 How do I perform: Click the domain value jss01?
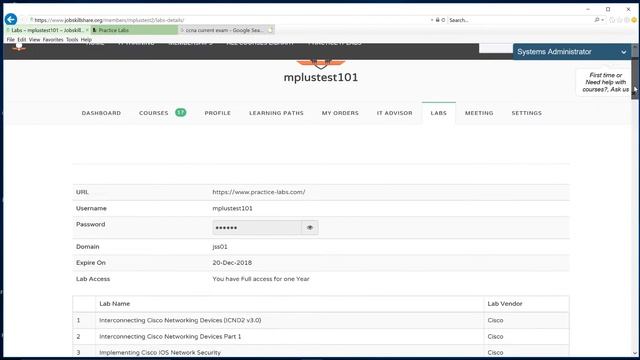coord(220,247)
